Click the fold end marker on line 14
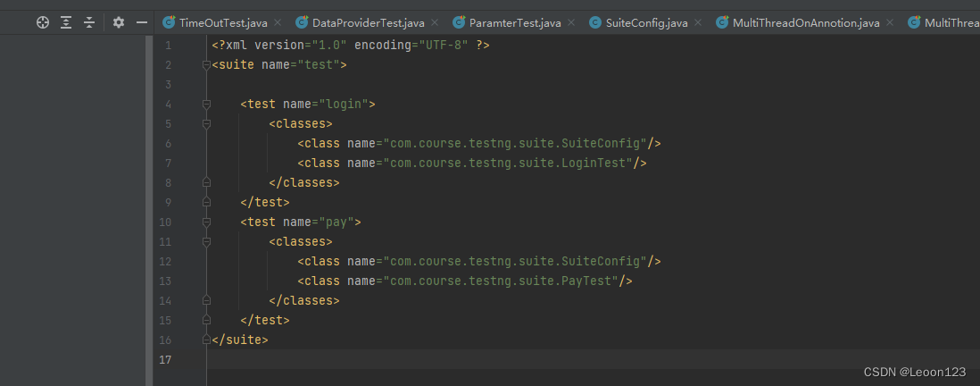The image size is (980, 386). point(207,300)
